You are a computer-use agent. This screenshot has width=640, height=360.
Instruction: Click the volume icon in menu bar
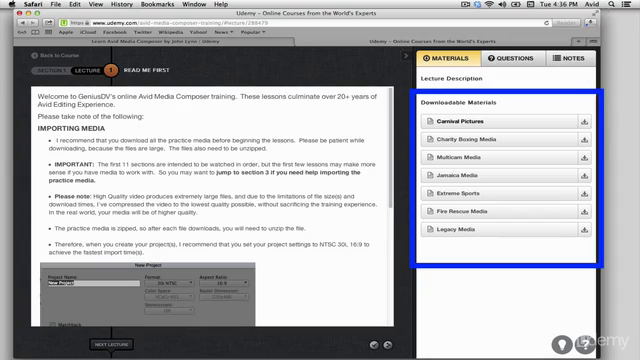pyautogui.click(x=502, y=4)
